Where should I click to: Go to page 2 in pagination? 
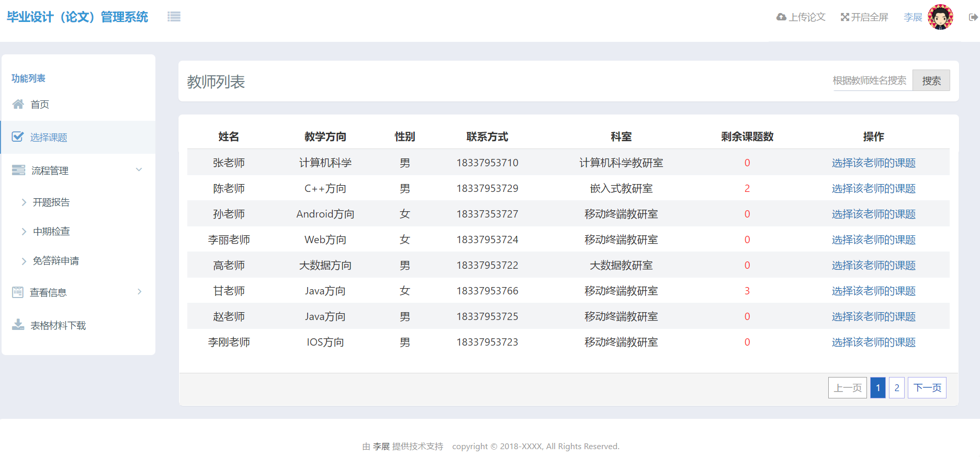[897, 387]
